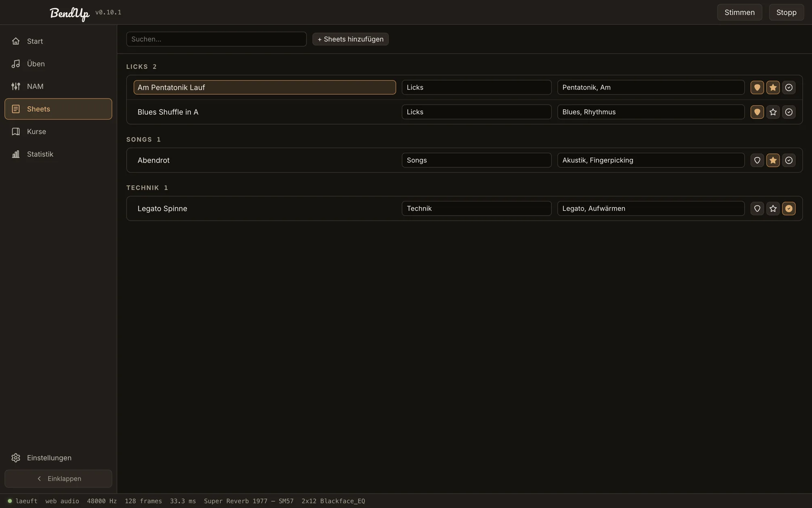
Task: Click the Legato Spinne title
Action: [x=265, y=208]
